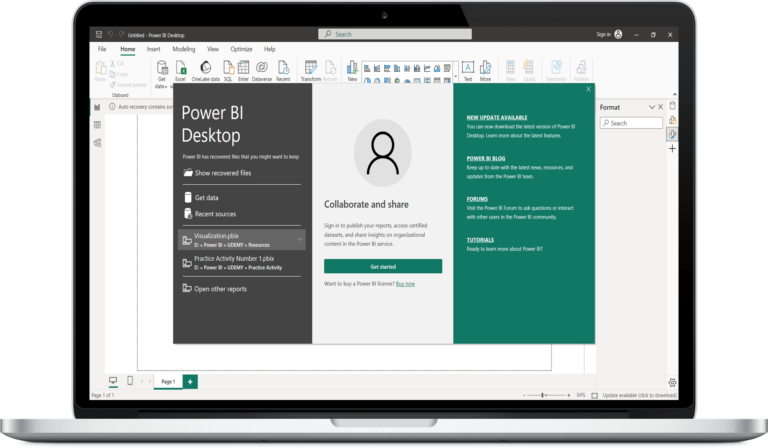Add a new page with plus button
The width and height of the screenshot is (768, 448).
point(190,381)
